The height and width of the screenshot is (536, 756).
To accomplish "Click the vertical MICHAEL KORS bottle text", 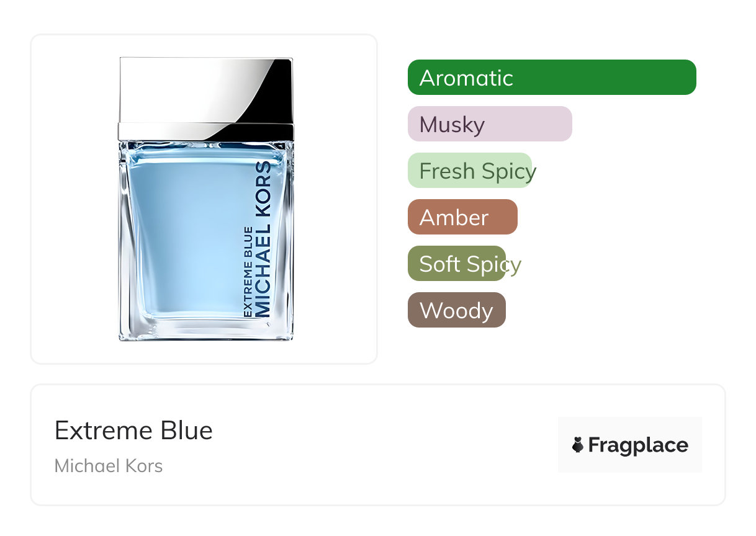I will (263, 239).
